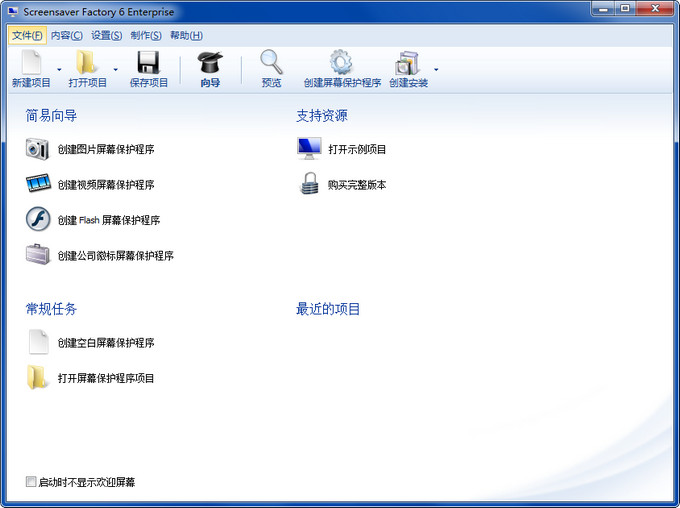Click the Flash logo icon
This screenshot has height=508, width=680.
pyautogui.click(x=38, y=219)
